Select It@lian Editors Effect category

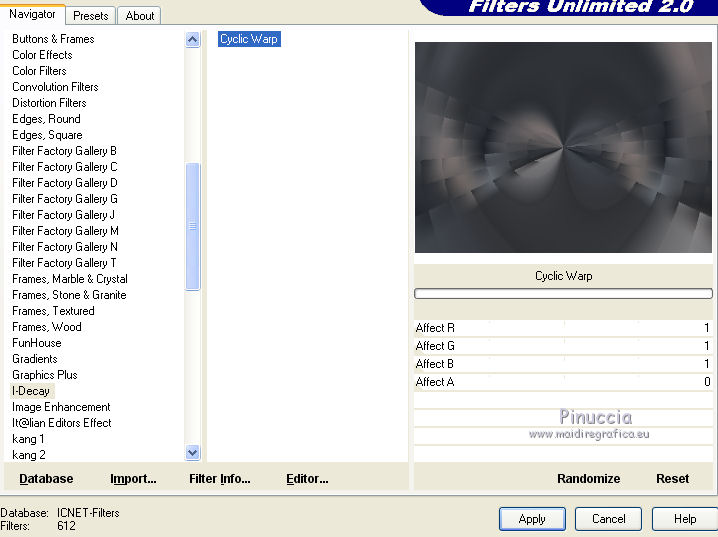pos(62,423)
